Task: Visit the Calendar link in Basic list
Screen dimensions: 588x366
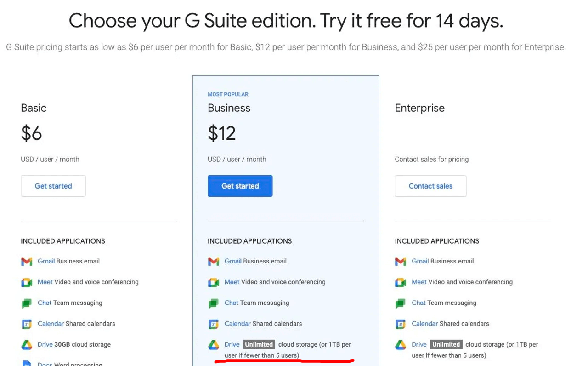Action: click(x=51, y=324)
